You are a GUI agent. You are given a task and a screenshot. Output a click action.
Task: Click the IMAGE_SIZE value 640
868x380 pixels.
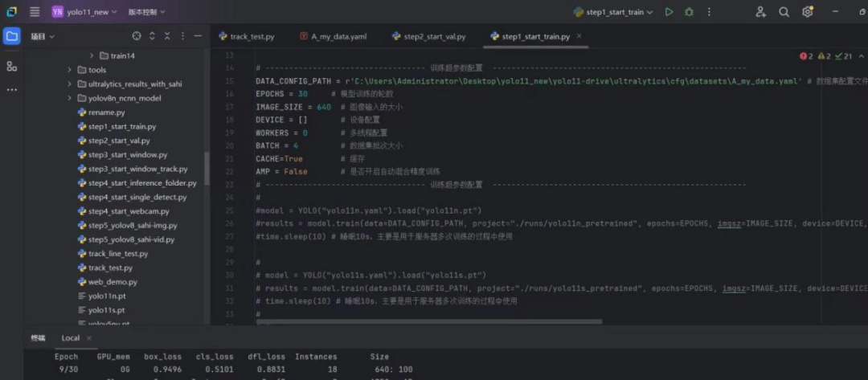pyautogui.click(x=324, y=107)
